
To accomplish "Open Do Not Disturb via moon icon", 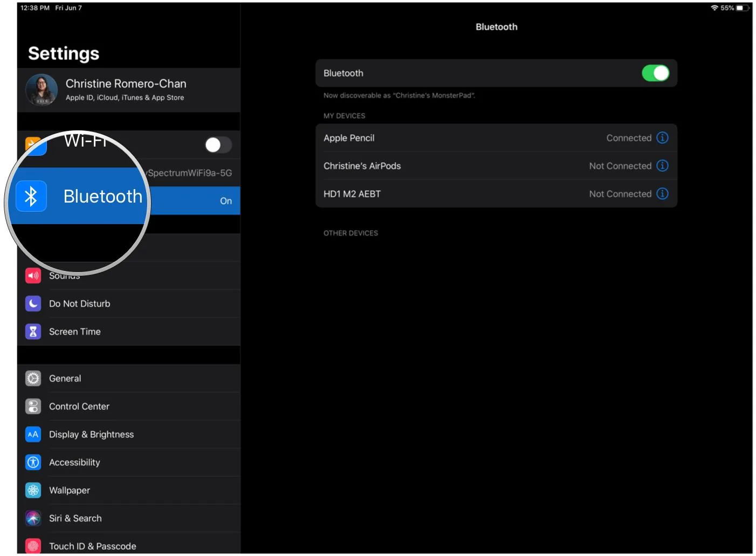I will [x=33, y=303].
